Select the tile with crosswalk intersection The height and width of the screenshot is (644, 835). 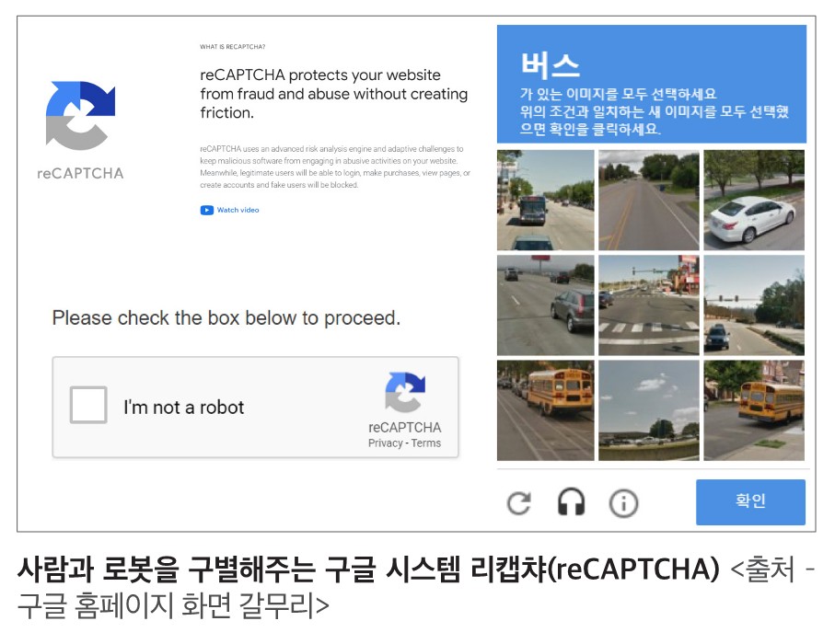[x=649, y=305]
